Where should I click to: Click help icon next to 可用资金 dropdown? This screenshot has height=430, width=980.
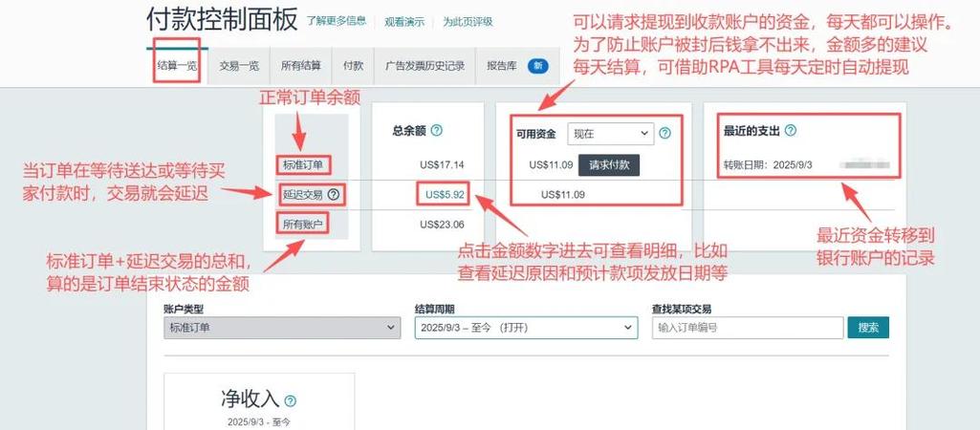(x=665, y=133)
